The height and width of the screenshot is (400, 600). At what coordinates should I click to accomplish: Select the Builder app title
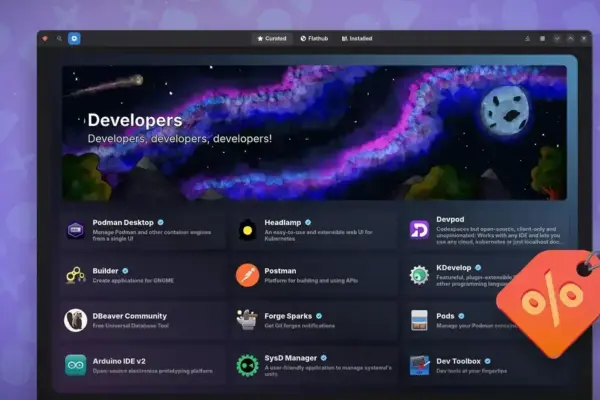click(x=105, y=271)
